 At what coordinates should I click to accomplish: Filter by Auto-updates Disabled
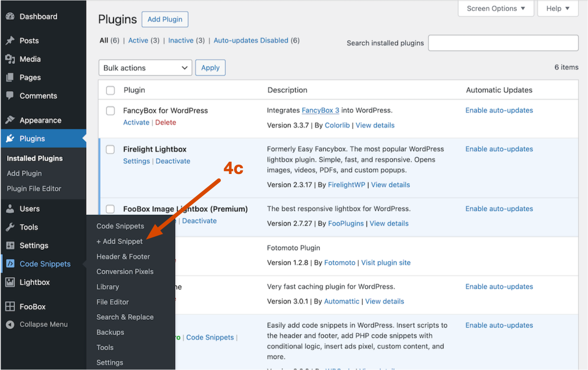coord(251,41)
